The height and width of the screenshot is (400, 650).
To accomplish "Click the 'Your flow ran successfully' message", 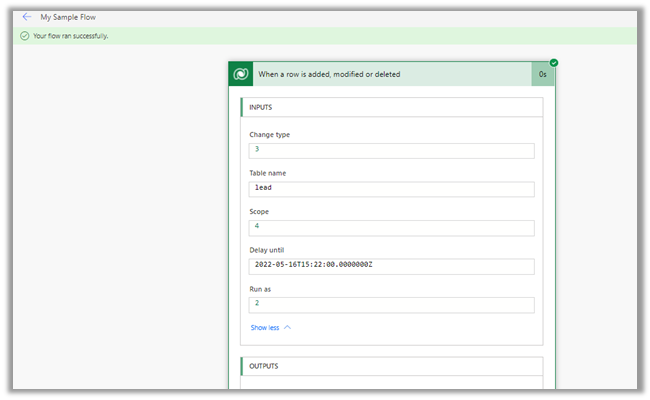I will [x=70, y=36].
